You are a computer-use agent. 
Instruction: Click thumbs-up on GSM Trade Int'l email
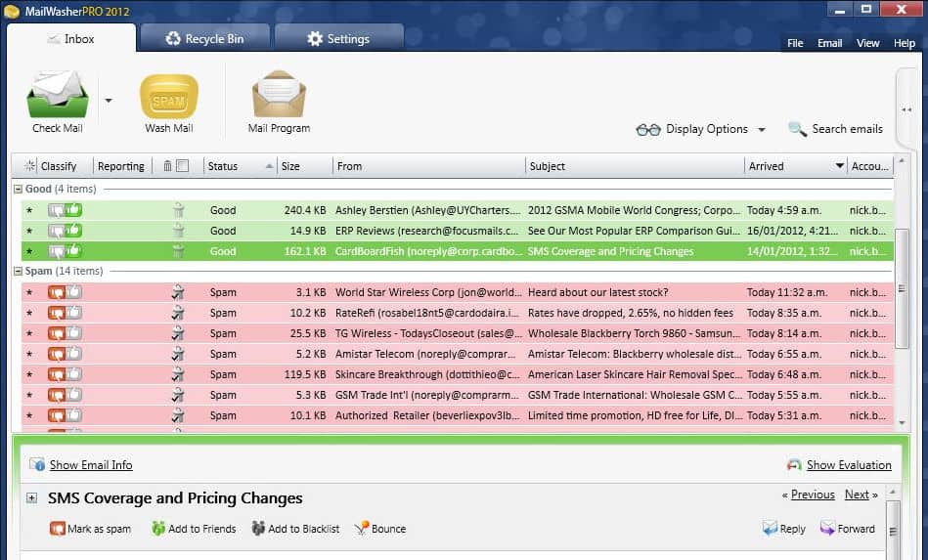[x=74, y=395]
